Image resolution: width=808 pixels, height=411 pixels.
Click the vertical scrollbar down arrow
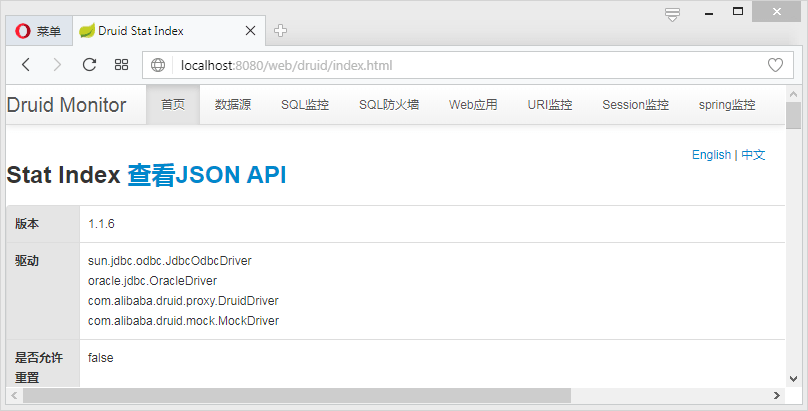click(x=794, y=379)
